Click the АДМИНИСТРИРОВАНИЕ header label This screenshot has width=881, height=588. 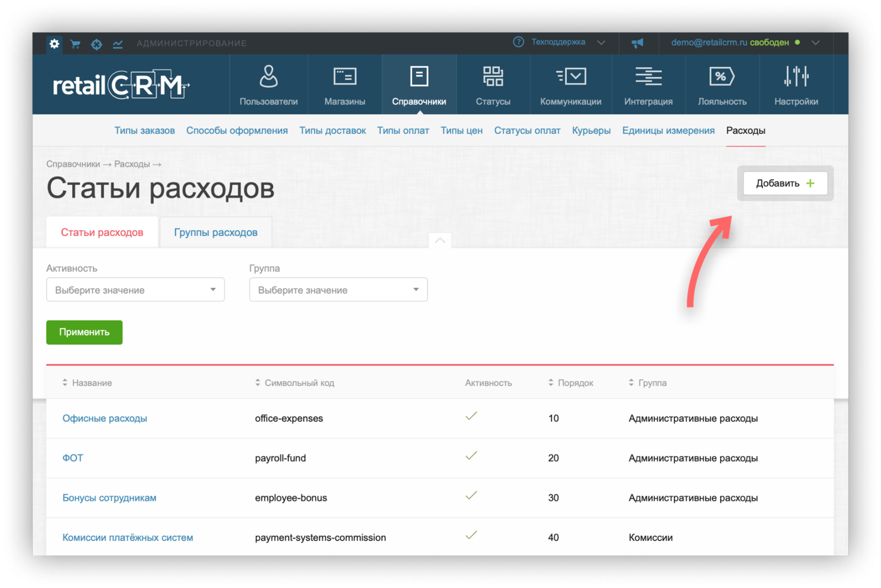191,43
